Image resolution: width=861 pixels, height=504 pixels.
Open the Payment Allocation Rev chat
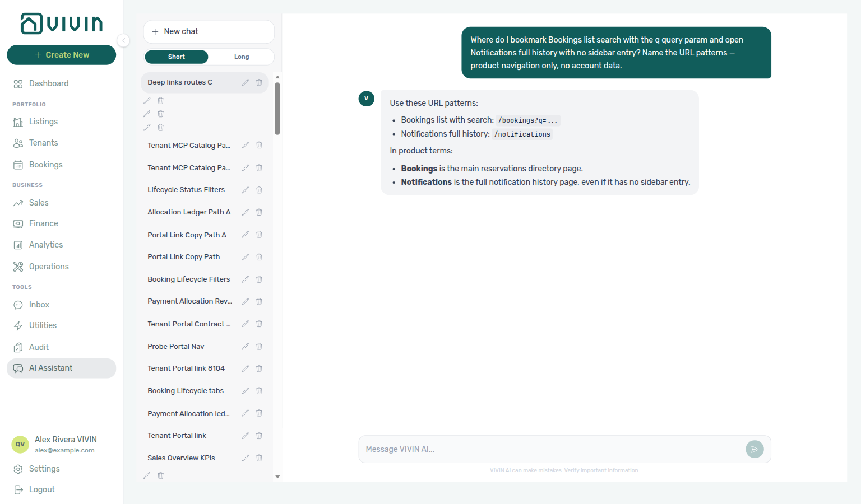pyautogui.click(x=189, y=301)
